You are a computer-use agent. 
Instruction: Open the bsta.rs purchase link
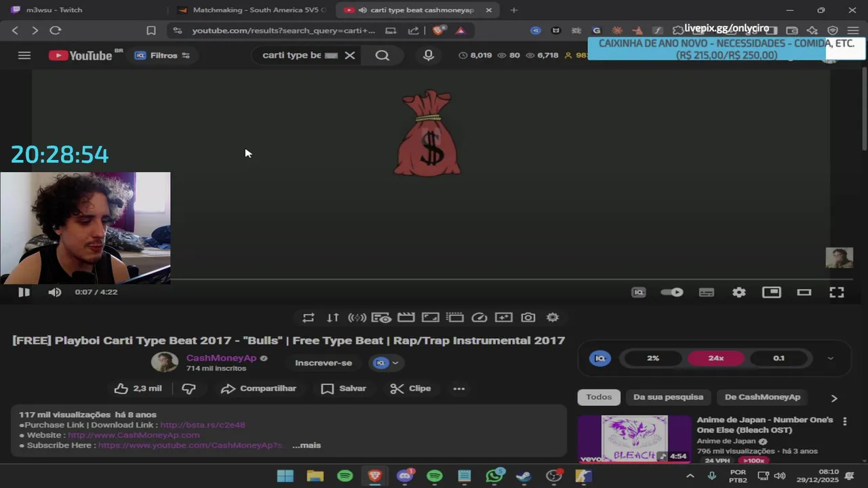203,425
